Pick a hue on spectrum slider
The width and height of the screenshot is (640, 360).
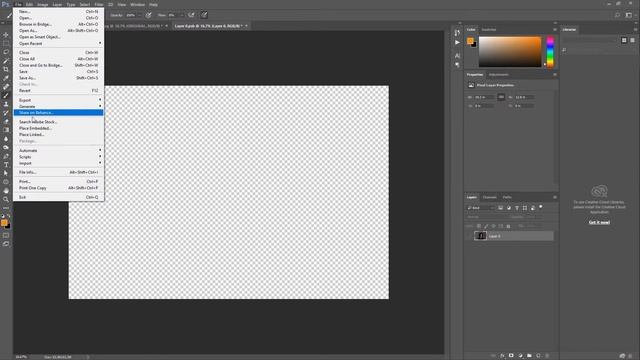click(x=550, y=51)
